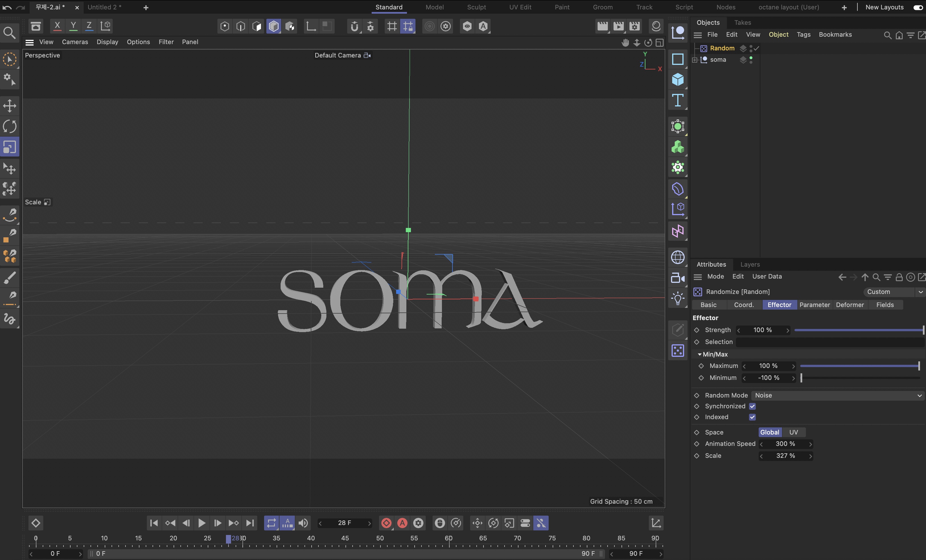
Task: Open the floor/sky globe icon
Action: pyautogui.click(x=678, y=258)
